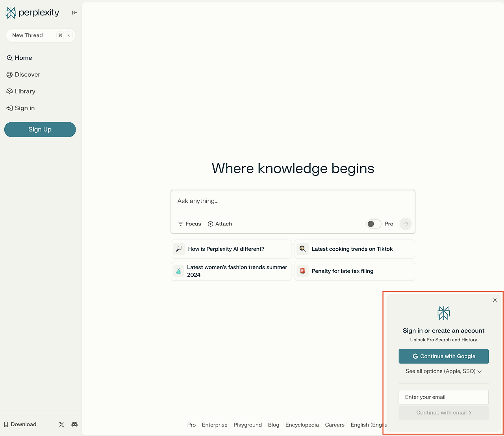Screen dimensions: 504x436
Task: Select the 'How is Perplexity AI different?' suggestion
Action: click(x=231, y=249)
